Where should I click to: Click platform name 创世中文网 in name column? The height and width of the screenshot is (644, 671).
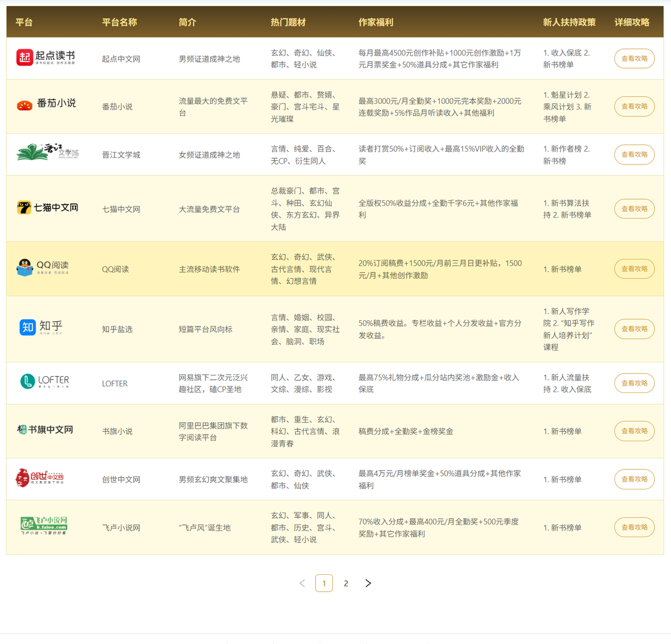pos(121,479)
